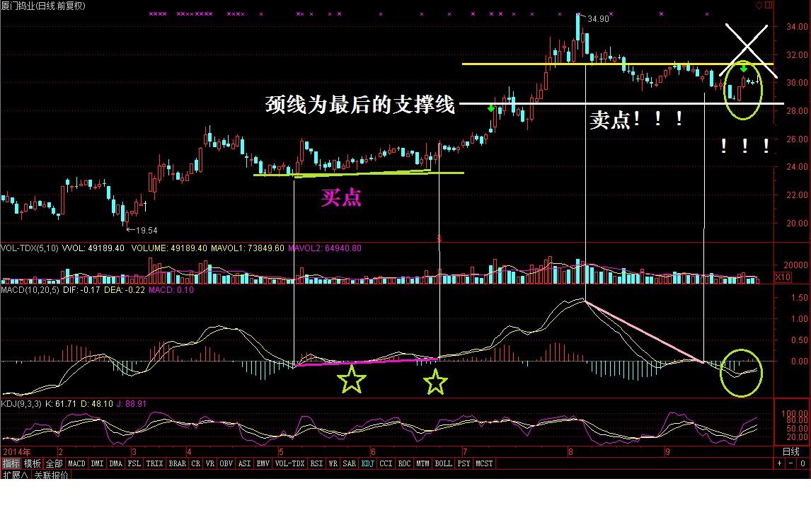Select the 模板 tab
This screenshot has height=532, width=811.
coord(33,464)
